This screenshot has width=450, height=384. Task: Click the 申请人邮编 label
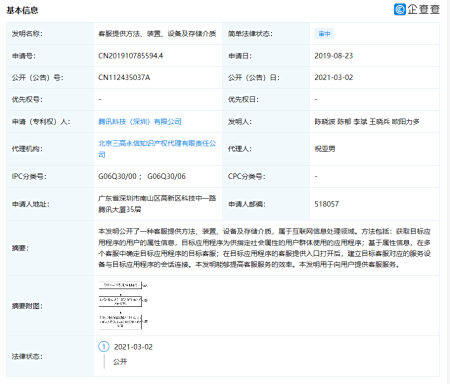tap(247, 204)
